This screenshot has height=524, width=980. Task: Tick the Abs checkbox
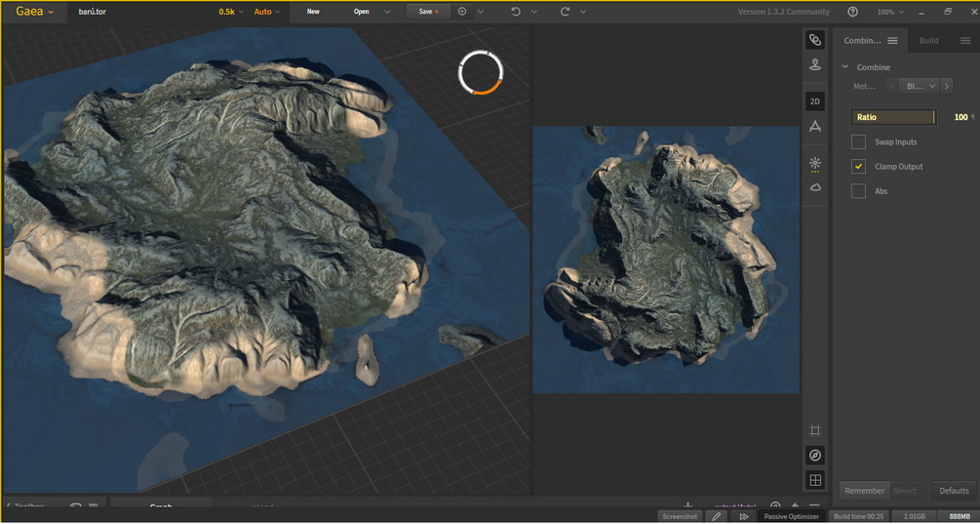tap(858, 191)
